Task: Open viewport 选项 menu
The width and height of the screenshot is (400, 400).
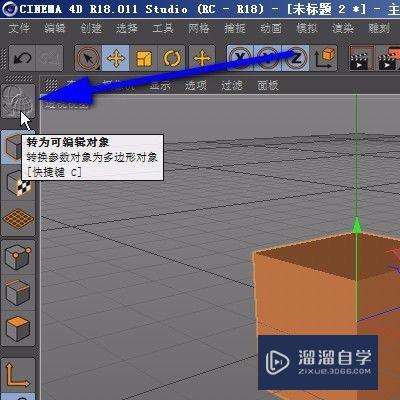Action: (x=196, y=86)
